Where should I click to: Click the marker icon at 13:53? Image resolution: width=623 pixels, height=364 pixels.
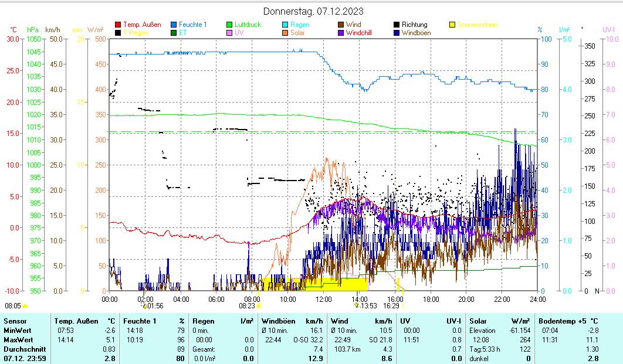point(355,305)
